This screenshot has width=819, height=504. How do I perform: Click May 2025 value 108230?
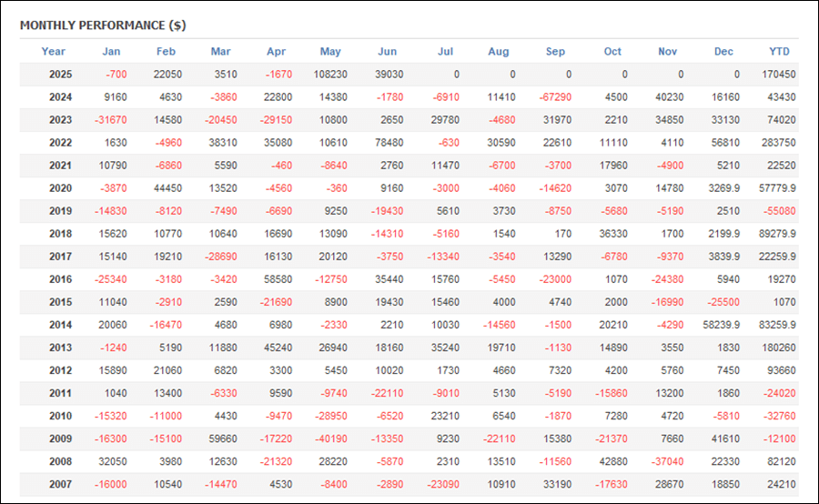330,75
